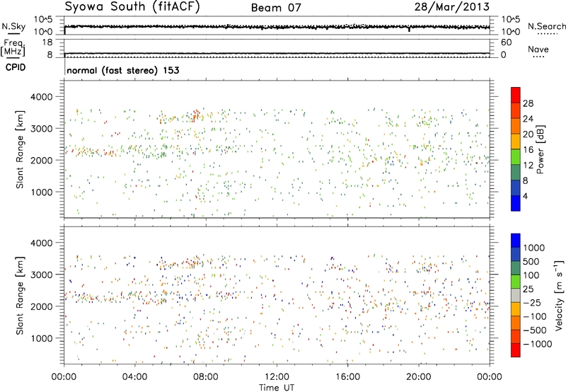Image resolution: width=566 pixels, height=392 pixels.
Task: Click the 'Freq. [MHz]' label
Action: [13, 47]
